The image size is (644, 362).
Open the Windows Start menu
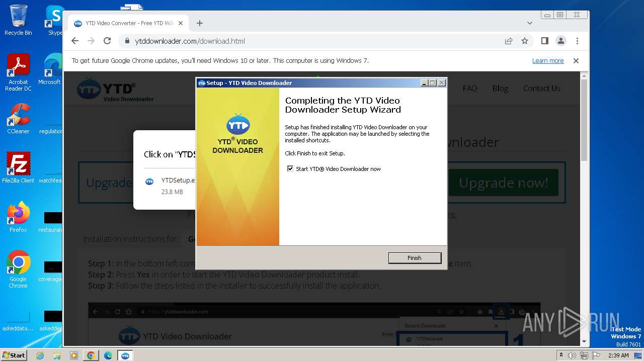(x=14, y=355)
